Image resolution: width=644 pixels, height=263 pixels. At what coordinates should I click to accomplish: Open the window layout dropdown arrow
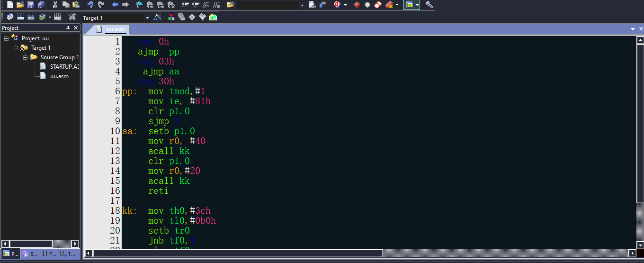click(x=418, y=5)
